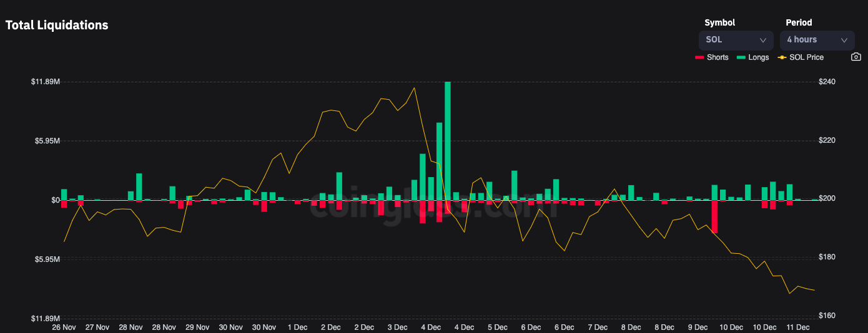Open the Period dropdown showing 4 hours
This screenshot has height=333, width=868.
[817, 40]
